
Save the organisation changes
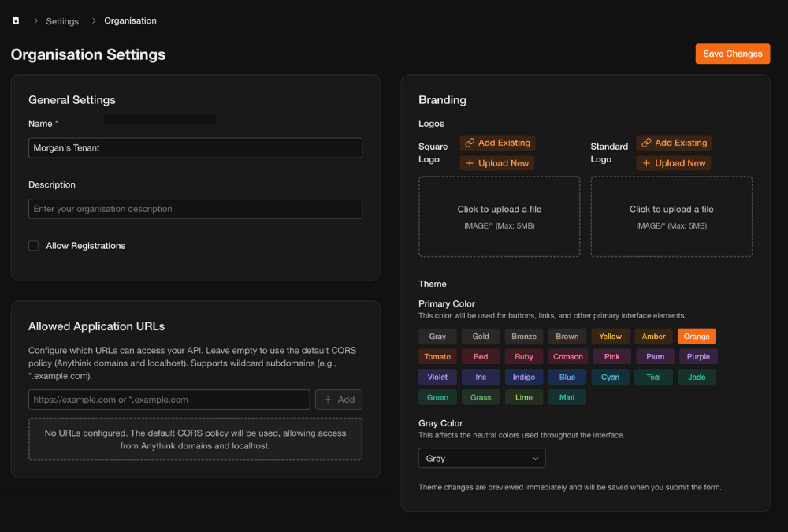tap(732, 54)
